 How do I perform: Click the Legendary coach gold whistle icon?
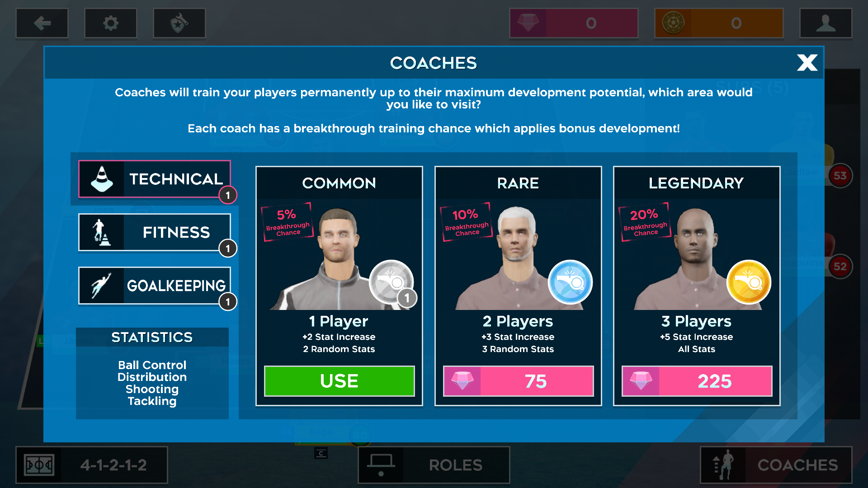click(x=748, y=281)
